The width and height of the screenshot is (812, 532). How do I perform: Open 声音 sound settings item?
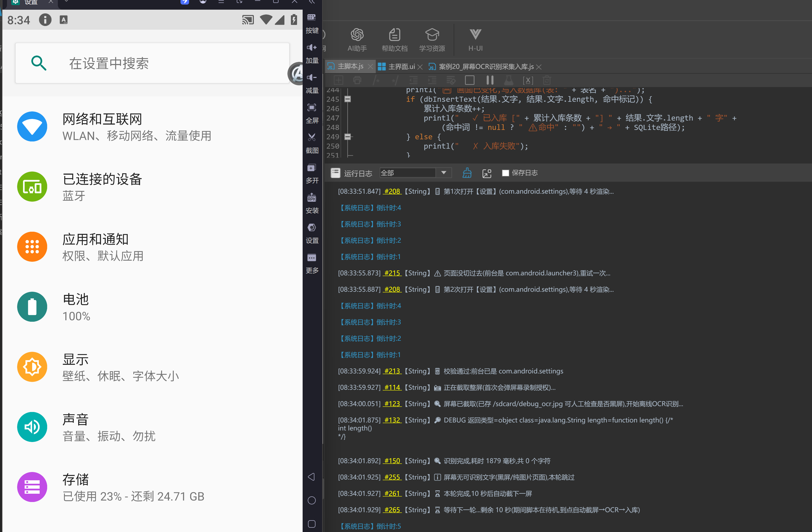pyautogui.click(x=152, y=427)
